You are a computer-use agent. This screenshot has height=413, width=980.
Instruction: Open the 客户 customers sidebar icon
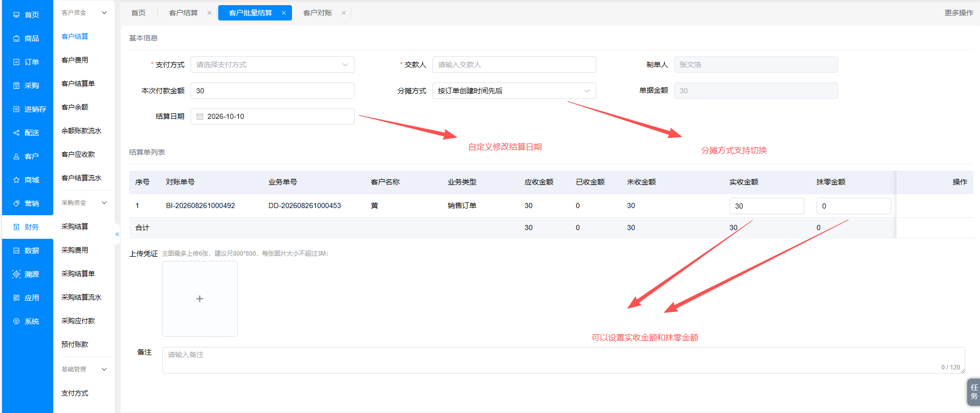(x=16, y=156)
